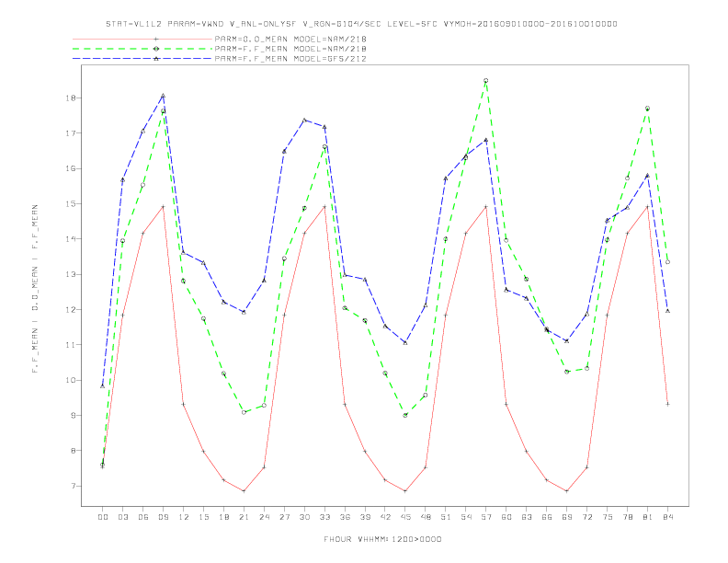Click y-axis tick label 10
The image size is (728, 563).
(71, 380)
